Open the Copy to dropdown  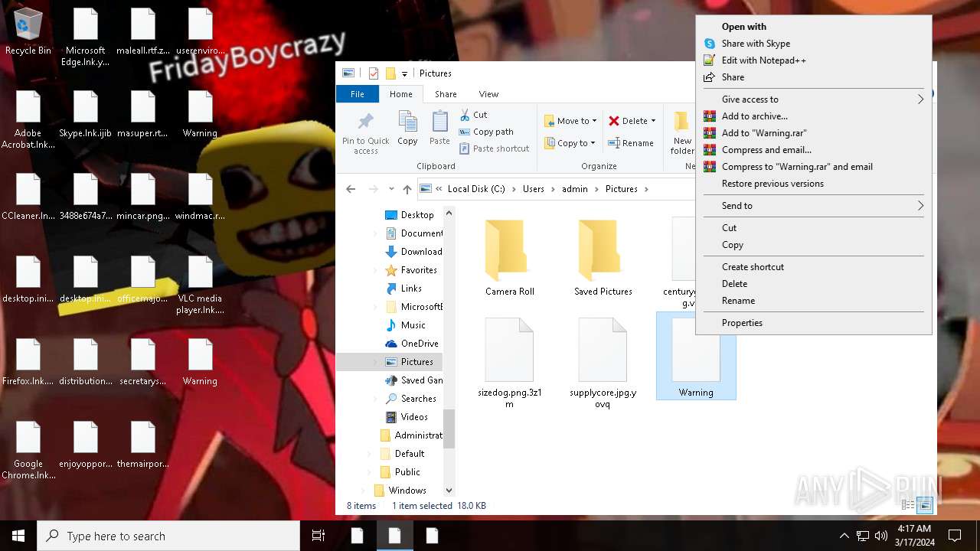pos(570,143)
